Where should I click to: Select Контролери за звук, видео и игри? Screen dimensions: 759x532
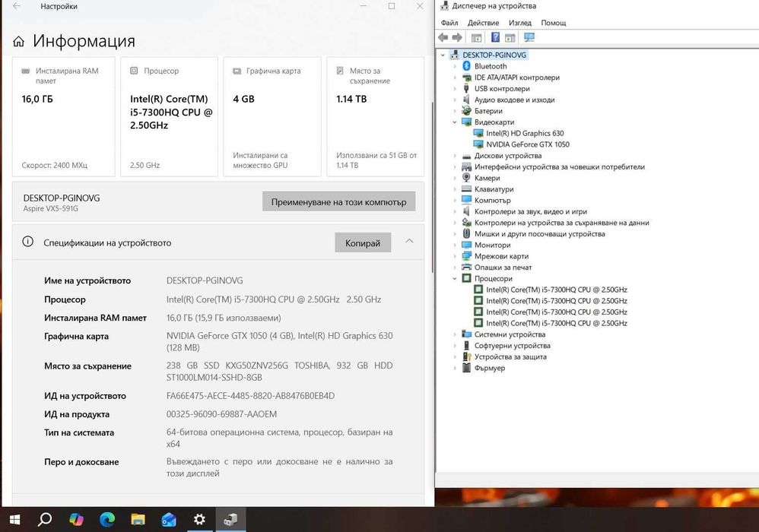tap(531, 211)
